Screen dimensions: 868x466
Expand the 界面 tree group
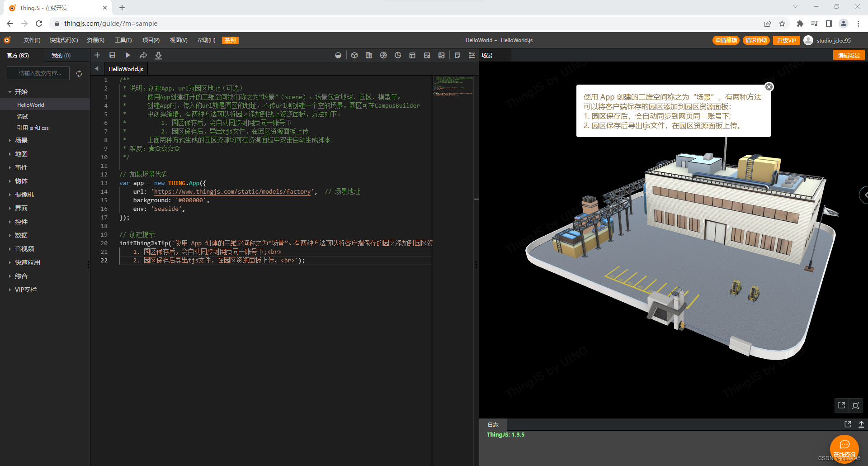(x=9, y=209)
